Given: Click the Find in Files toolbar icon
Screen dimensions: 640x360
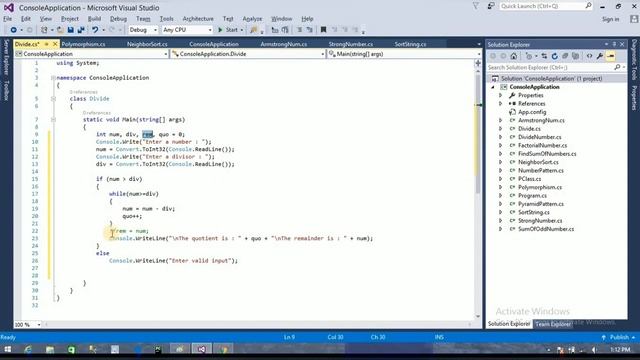Looking at the screenshot, I should (x=254, y=30).
